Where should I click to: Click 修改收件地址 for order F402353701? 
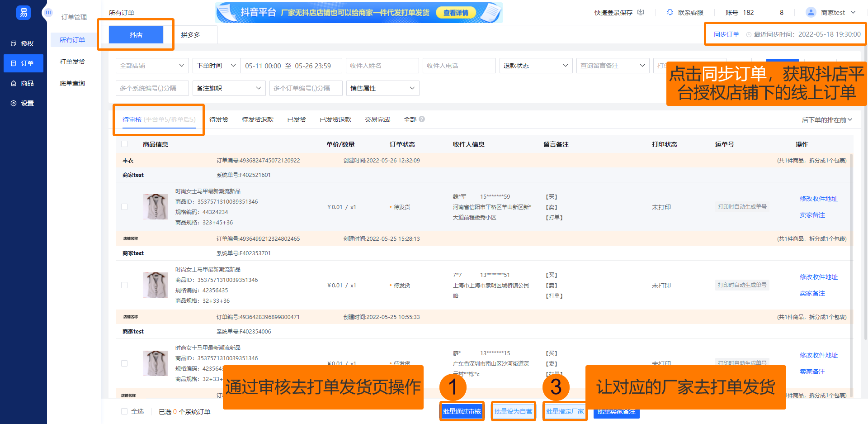818,277
